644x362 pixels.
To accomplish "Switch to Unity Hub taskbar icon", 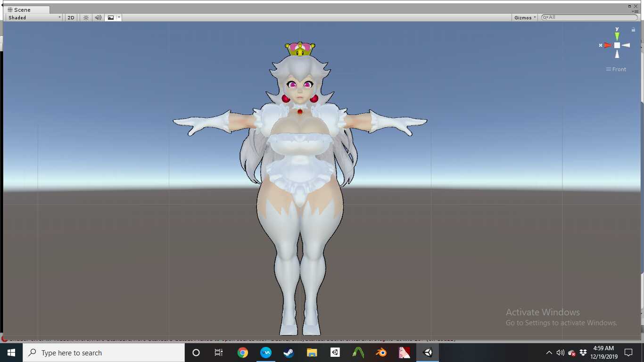I will tap(335, 353).
